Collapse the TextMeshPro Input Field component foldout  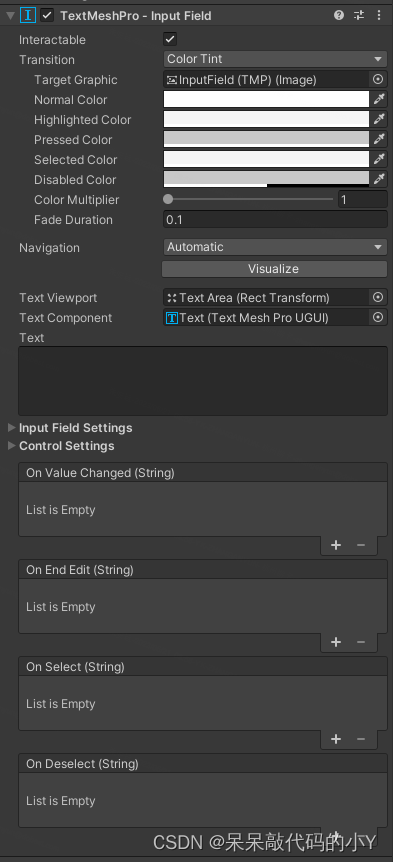click(x=10, y=15)
